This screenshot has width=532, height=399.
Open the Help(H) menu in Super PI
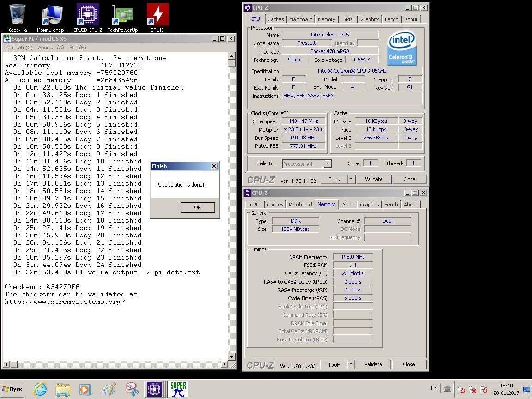click(78, 48)
